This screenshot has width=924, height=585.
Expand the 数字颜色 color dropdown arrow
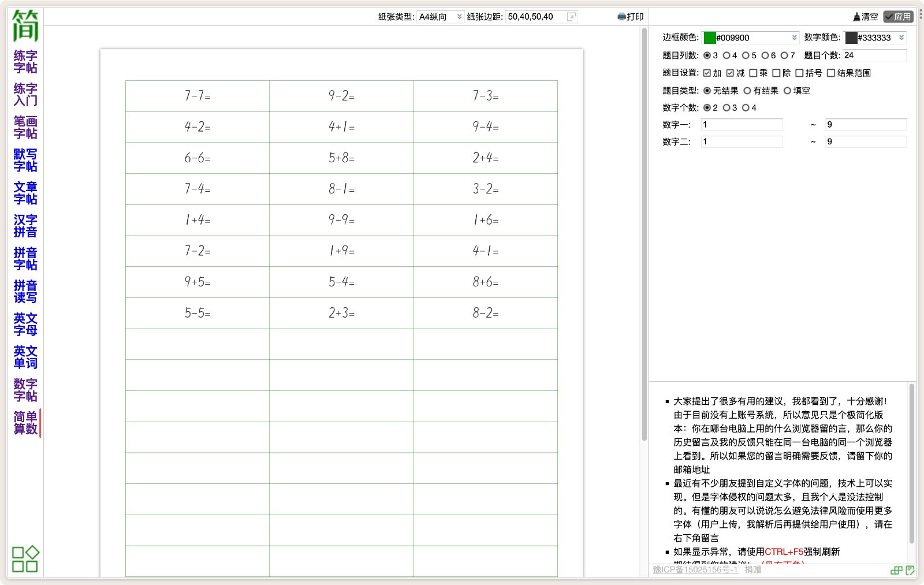pos(901,38)
